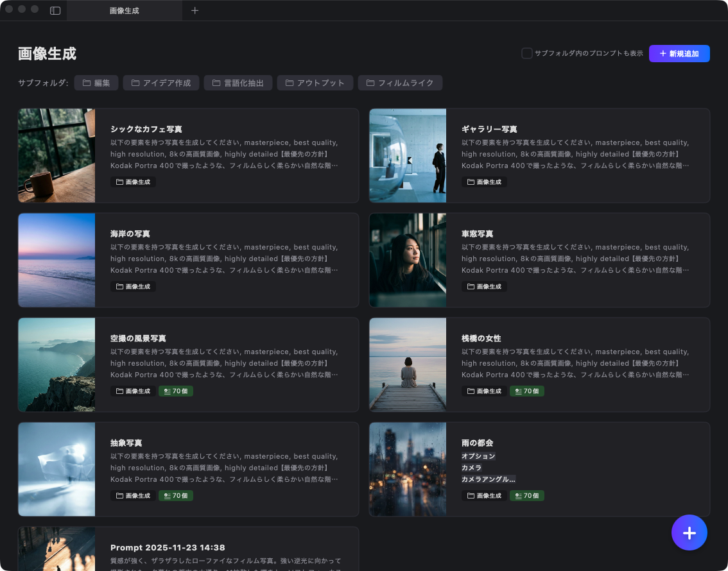Open the 桟橋の女性 pier thumbnail
The image size is (728, 571).
coord(408,364)
